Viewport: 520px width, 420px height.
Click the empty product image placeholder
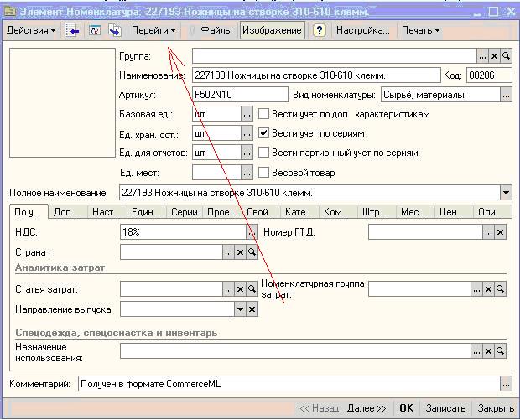[60, 102]
